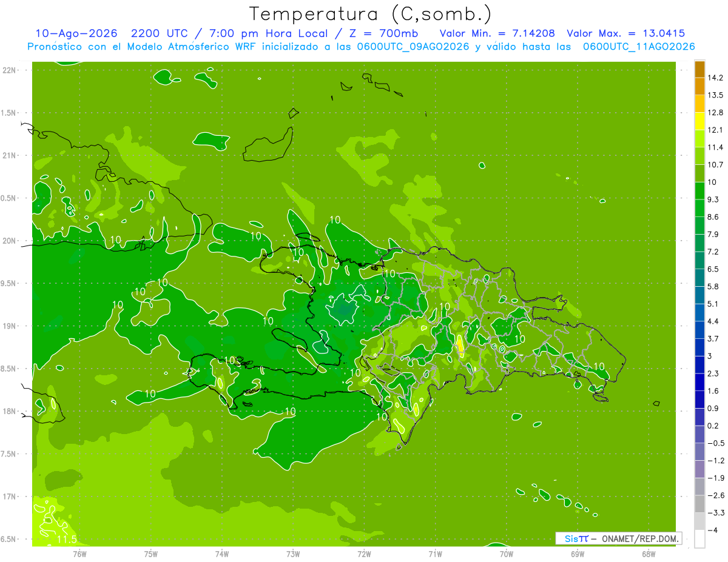728x562 pixels.
Task: Click the '3.7' colorbar value
Action: click(x=713, y=338)
